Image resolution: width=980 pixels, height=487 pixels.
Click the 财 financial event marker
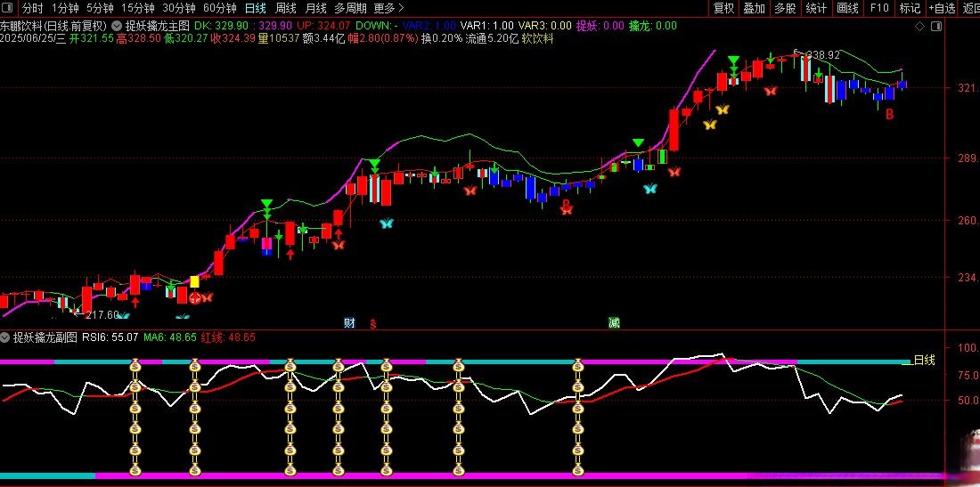[x=349, y=322]
